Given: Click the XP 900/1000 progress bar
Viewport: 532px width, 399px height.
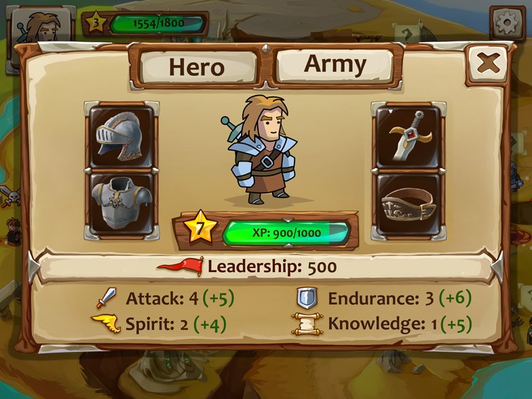Looking at the screenshot, I should click(286, 233).
